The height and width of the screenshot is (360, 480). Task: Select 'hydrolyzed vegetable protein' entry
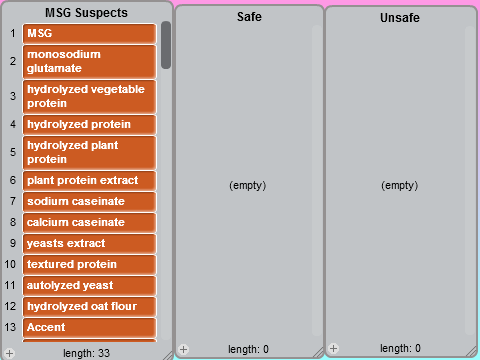pos(89,96)
